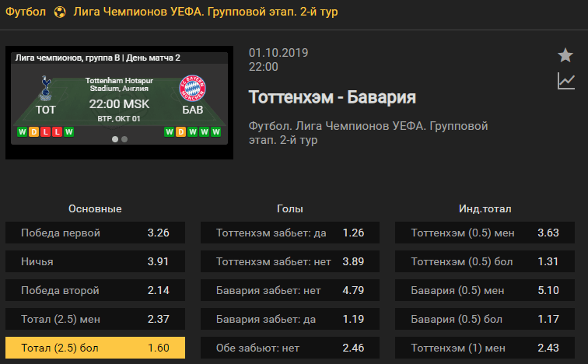Choose Бавария забьет: нет at 4.79

point(290,290)
